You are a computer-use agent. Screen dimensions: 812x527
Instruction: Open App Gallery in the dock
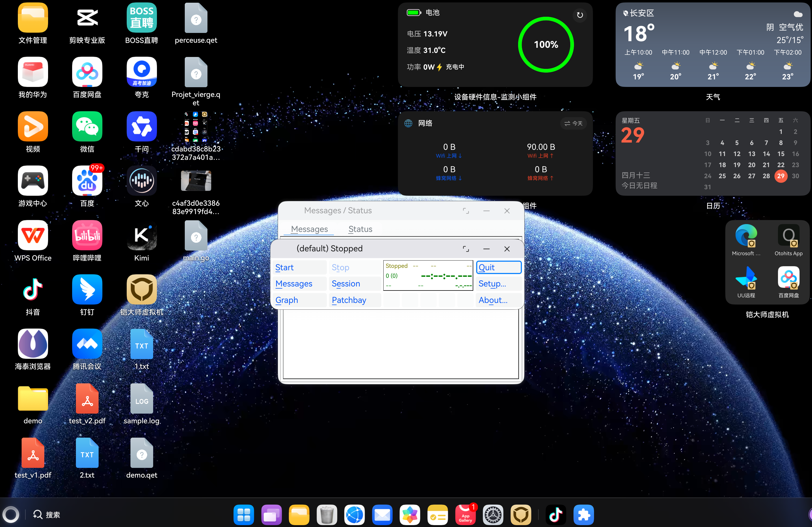pos(465,515)
